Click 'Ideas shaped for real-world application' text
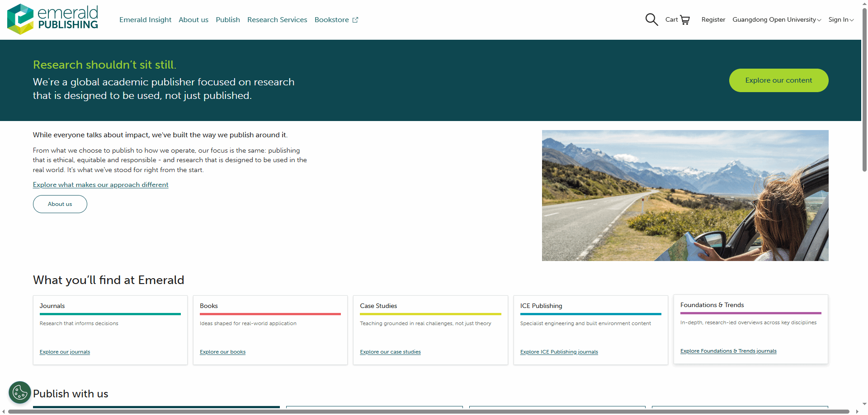The width and height of the screenshot is (868, 415). pyautogui.click(x=248, y=323)
